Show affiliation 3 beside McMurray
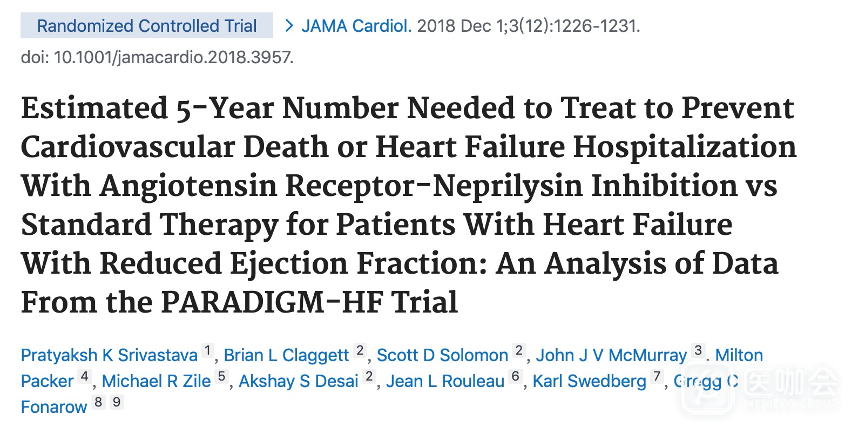Viewport: 866px width, 435px height. (x=699, y=351)
